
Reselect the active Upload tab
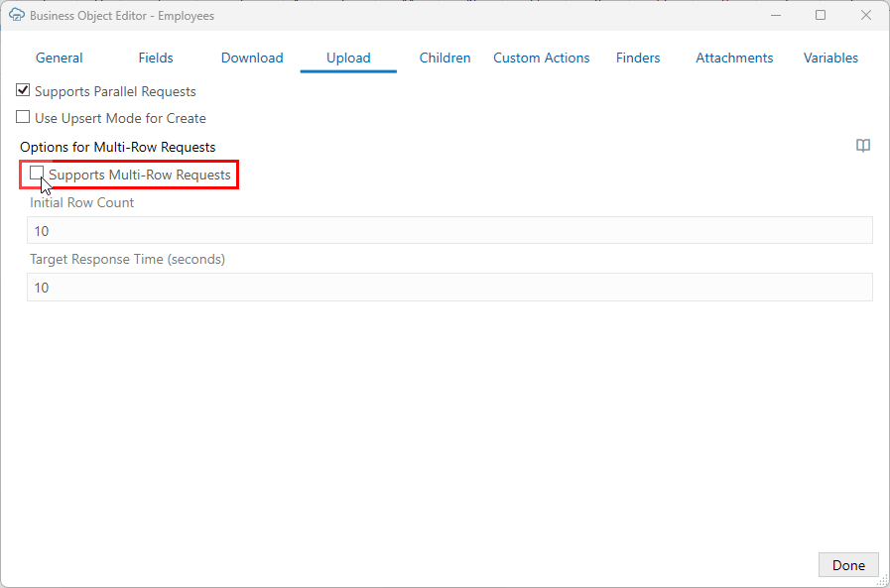point(347,58)
